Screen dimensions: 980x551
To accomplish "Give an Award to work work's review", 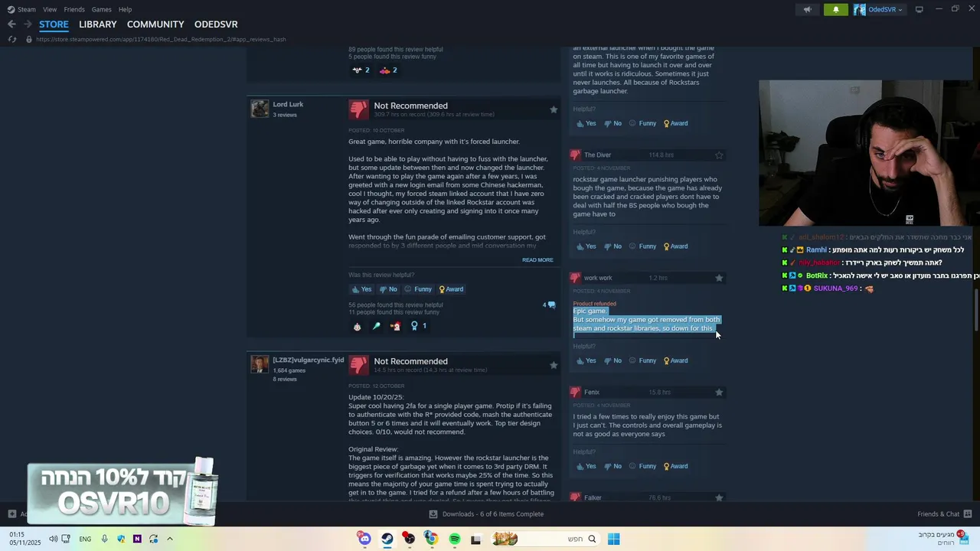I will [675, 360].
